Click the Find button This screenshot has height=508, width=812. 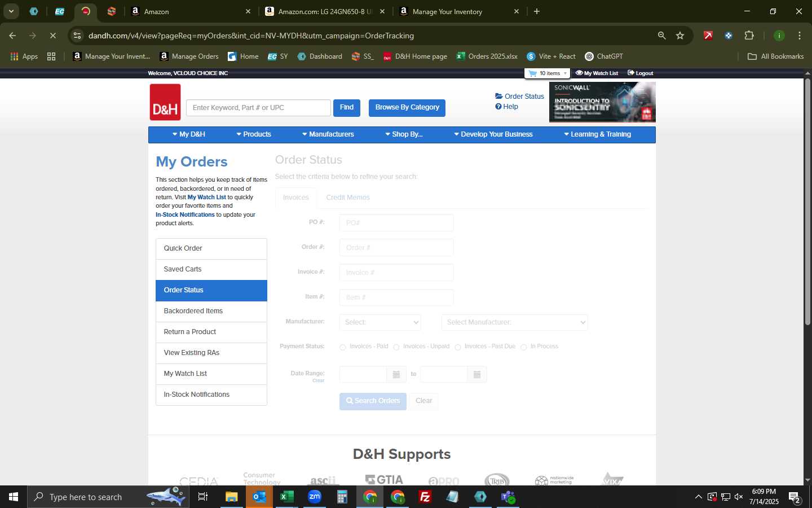click(347, 108)
